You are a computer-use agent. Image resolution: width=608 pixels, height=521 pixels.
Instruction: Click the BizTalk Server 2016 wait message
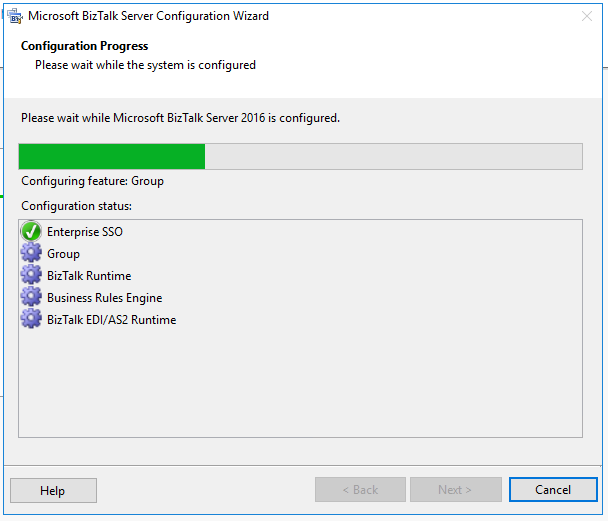tap(180, 118)
